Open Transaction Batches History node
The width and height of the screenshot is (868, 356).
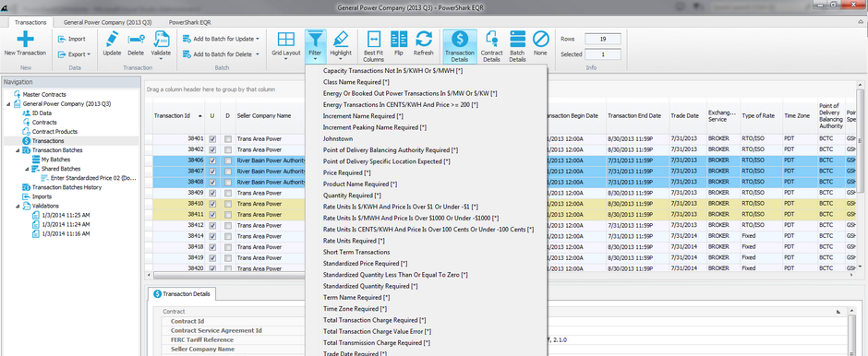point(67,187)
